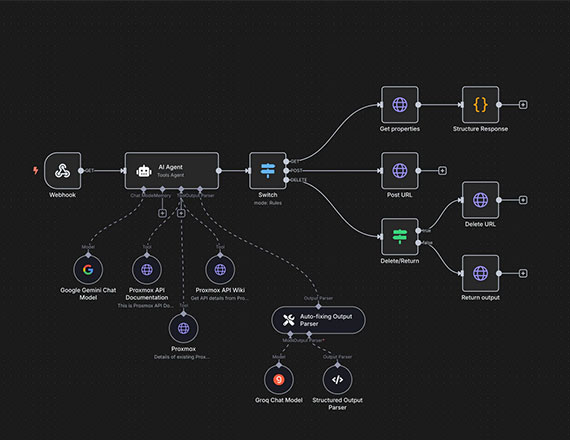Screen dimensions: 570x440
Task: Click the 'Tools Agent' subtitle text
Action: [170, 175]
